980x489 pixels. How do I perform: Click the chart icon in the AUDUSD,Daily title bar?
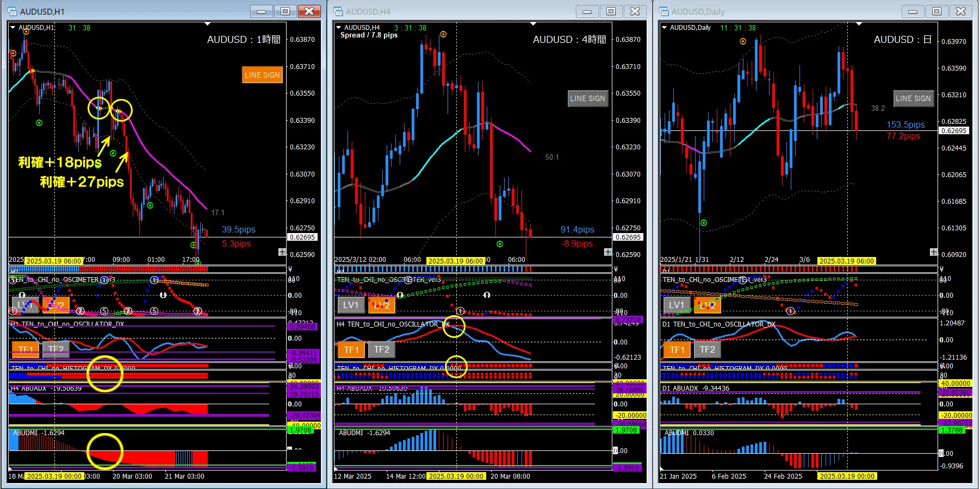(664, 11)
